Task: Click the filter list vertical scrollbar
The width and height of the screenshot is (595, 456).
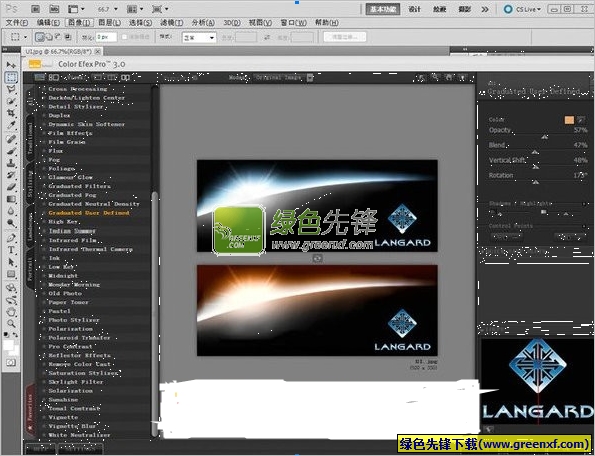Action: (x=154, y=315)
